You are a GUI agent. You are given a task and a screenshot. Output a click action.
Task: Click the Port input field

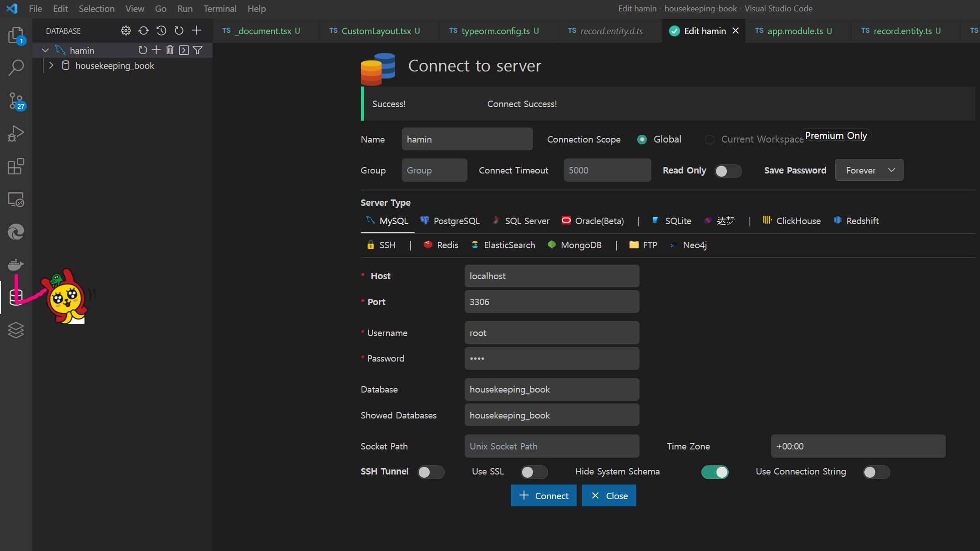pyautogui.click(x=552, y=302)
